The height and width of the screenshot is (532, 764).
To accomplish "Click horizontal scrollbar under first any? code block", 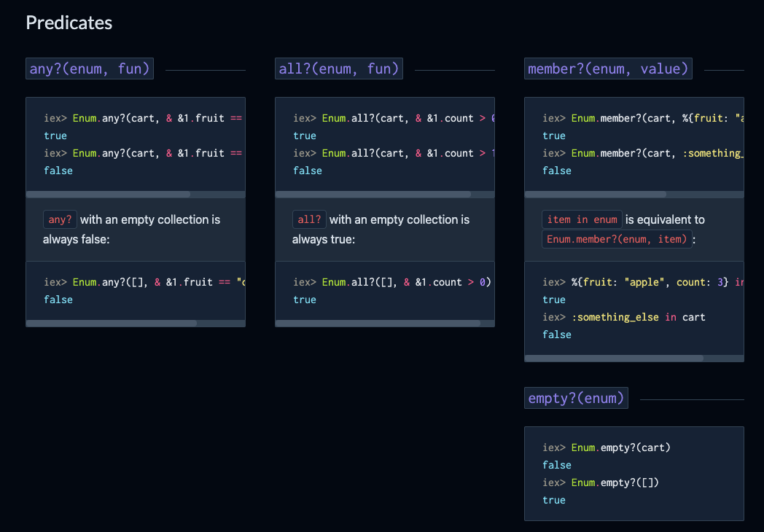I will pos(108,195).
